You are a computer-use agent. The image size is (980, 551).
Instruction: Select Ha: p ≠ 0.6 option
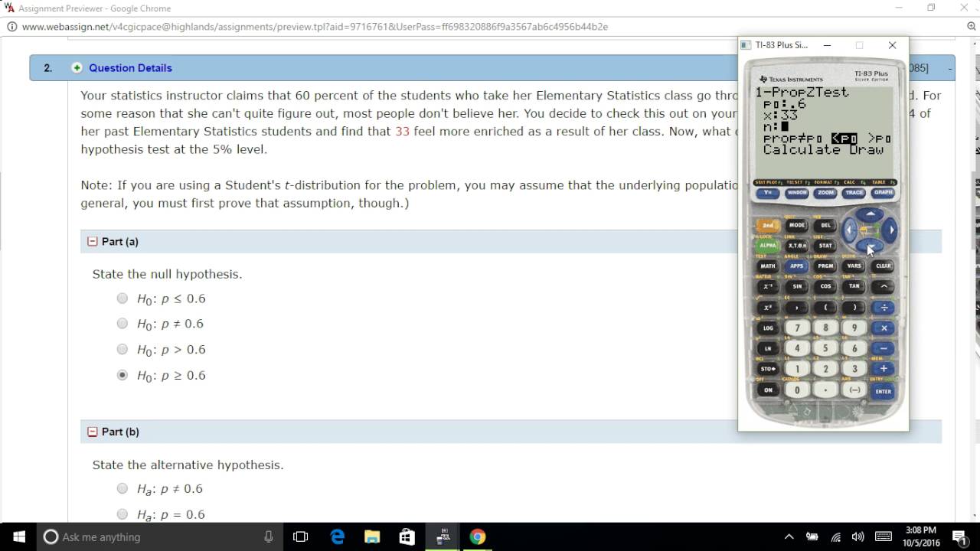click(x=122, y=488)
